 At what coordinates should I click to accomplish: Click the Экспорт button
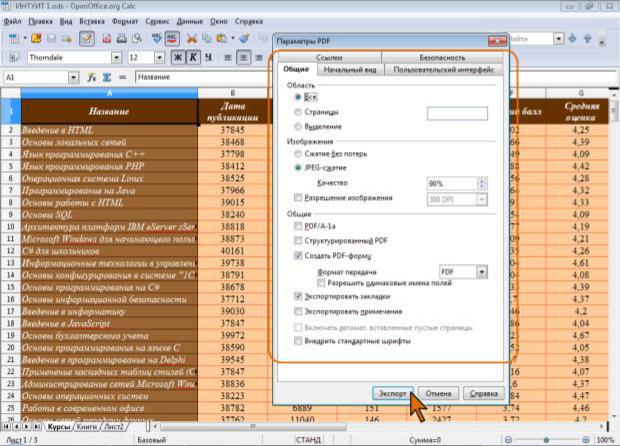pos(393,393)
